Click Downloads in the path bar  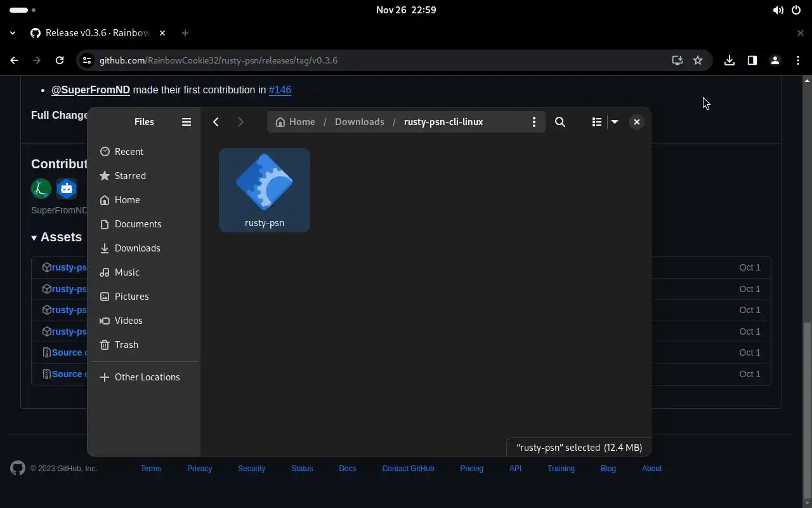click(x=359, y=122)
